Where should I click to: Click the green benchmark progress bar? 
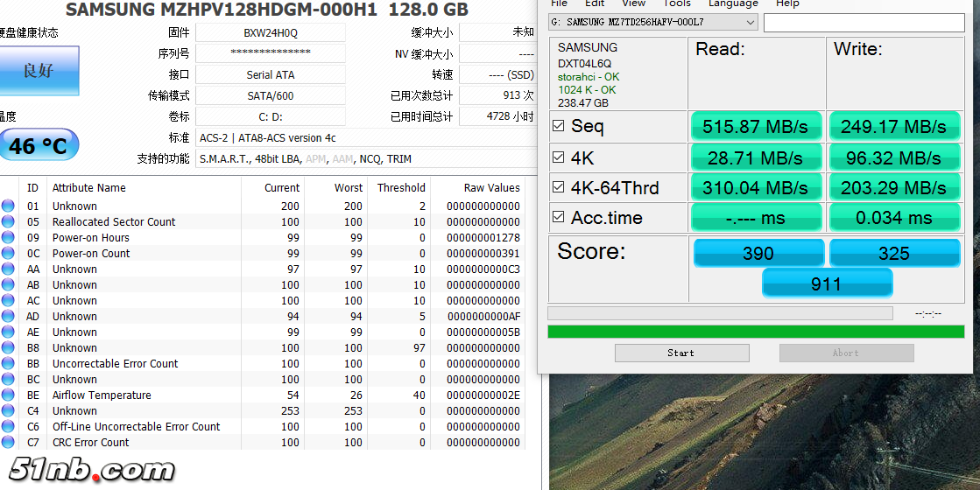[755, 332]
